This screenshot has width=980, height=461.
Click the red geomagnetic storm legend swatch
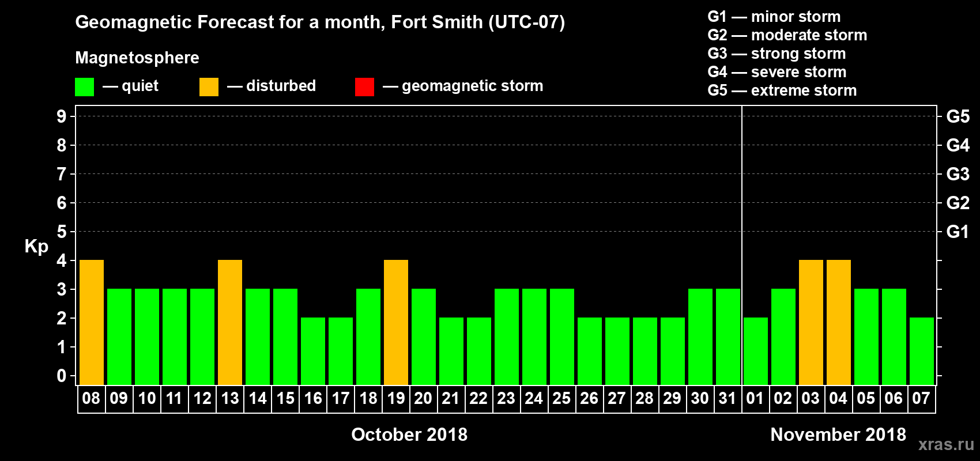(x=364, y=87)
